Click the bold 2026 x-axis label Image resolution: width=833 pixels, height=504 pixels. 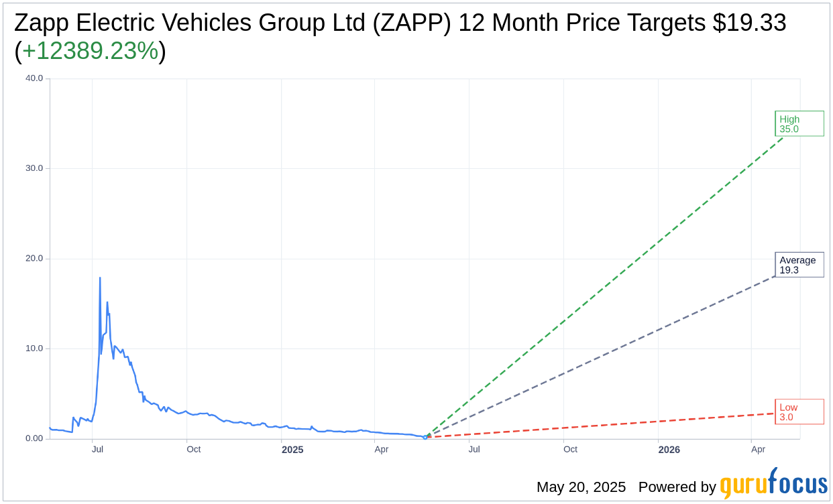(x=669, y=450)
